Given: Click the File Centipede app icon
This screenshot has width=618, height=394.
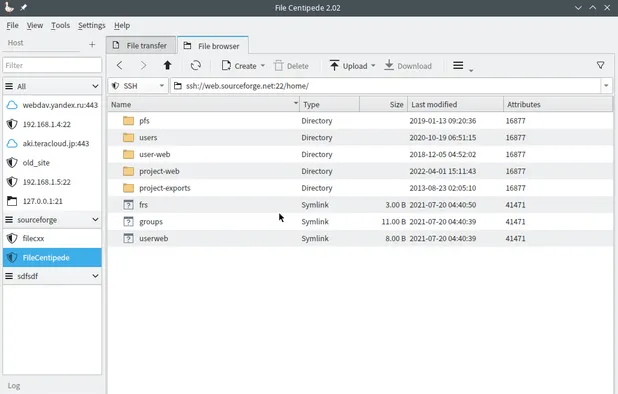Looking at the screenshot, I should tap(9, 7).
